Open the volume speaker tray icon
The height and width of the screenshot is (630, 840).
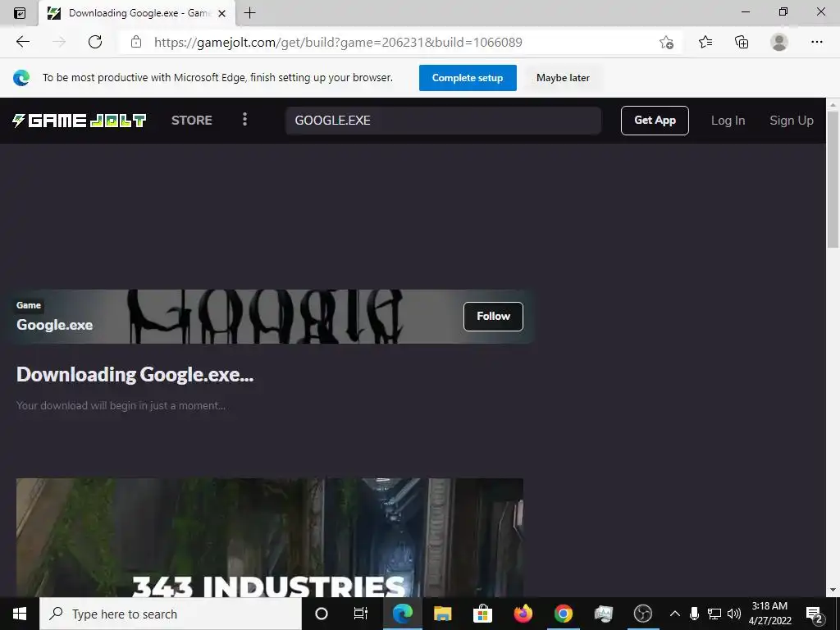coord(734,614)
